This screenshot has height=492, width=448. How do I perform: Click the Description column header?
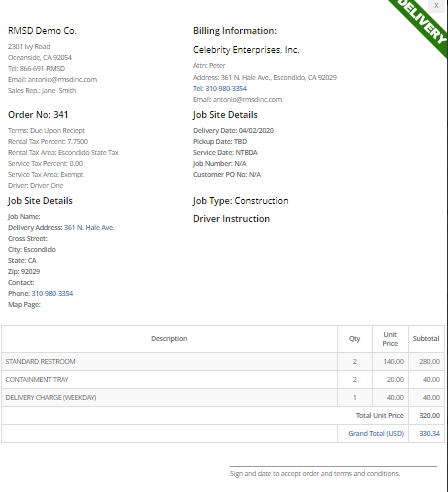click(x=169, y=339)
